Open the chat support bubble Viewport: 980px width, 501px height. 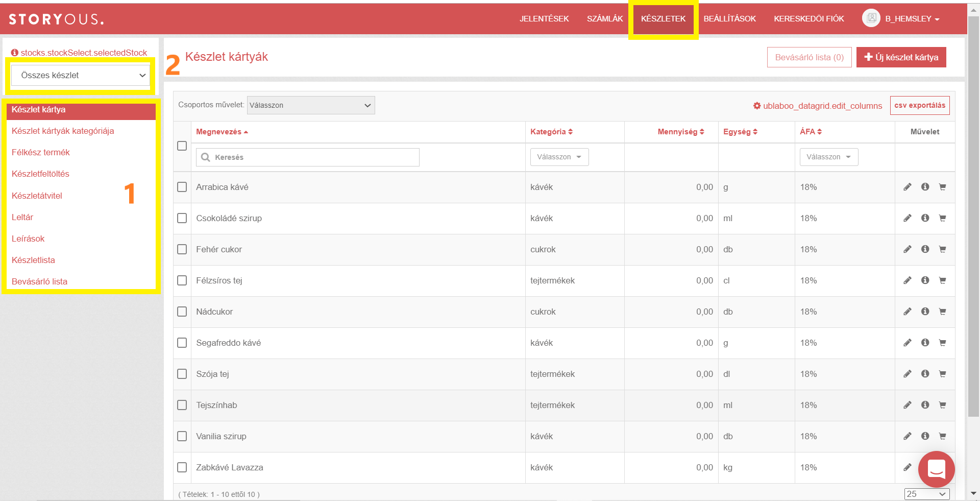pos(936,469)
